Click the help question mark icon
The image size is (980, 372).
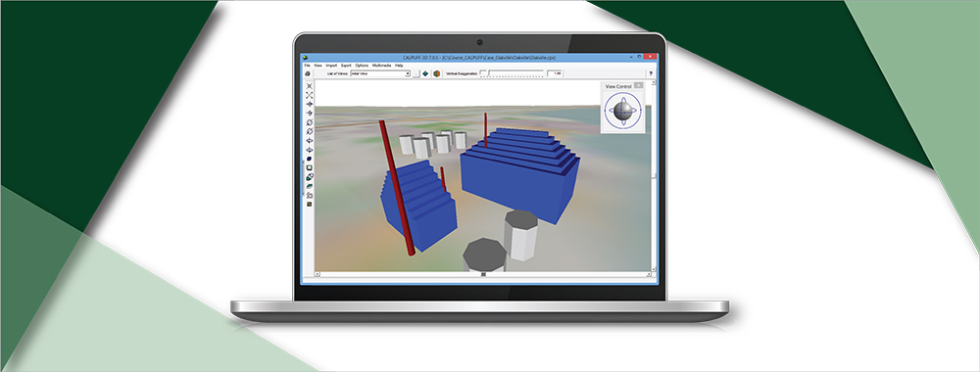click(x=651, y=73)
